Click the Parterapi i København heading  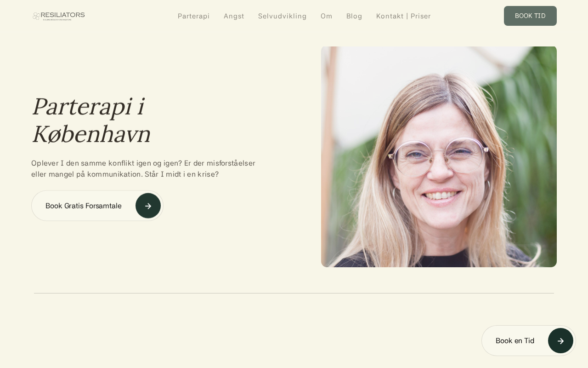point(91,120)
